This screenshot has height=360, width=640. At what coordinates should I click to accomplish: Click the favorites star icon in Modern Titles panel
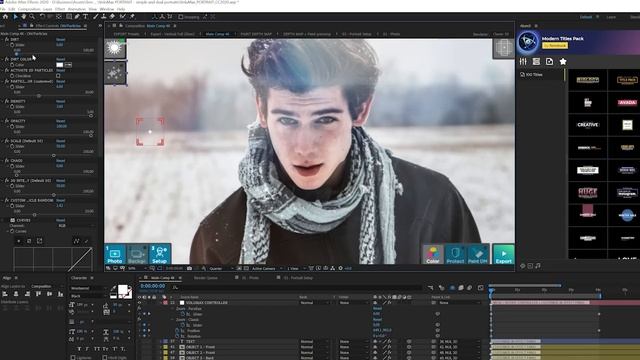[563, 61]
